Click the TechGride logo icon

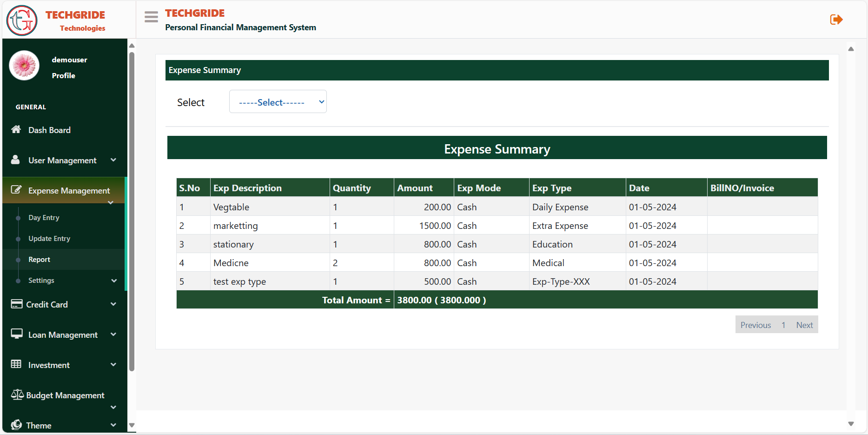tap(22, 20)
